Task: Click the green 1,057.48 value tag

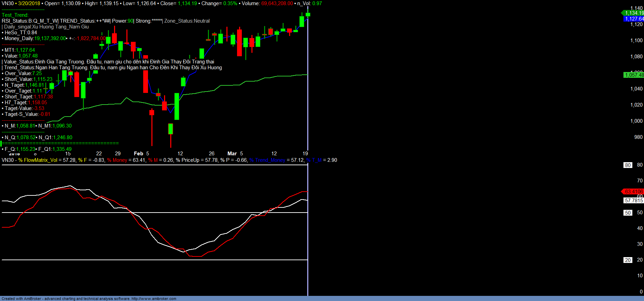Action: point(634,75)
